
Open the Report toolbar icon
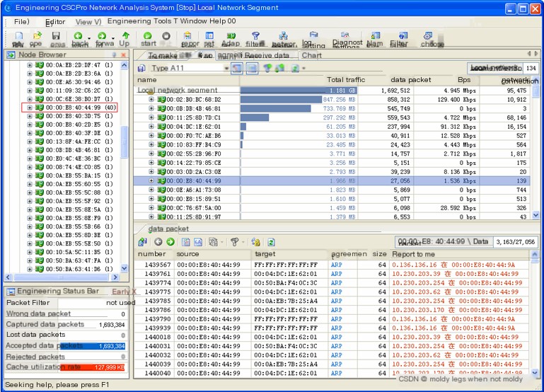187,35
